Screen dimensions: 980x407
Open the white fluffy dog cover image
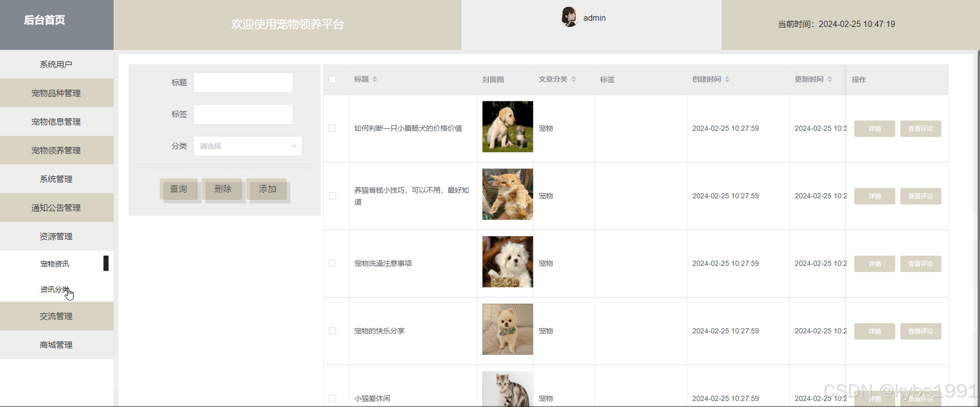click(x=507, y=262)
